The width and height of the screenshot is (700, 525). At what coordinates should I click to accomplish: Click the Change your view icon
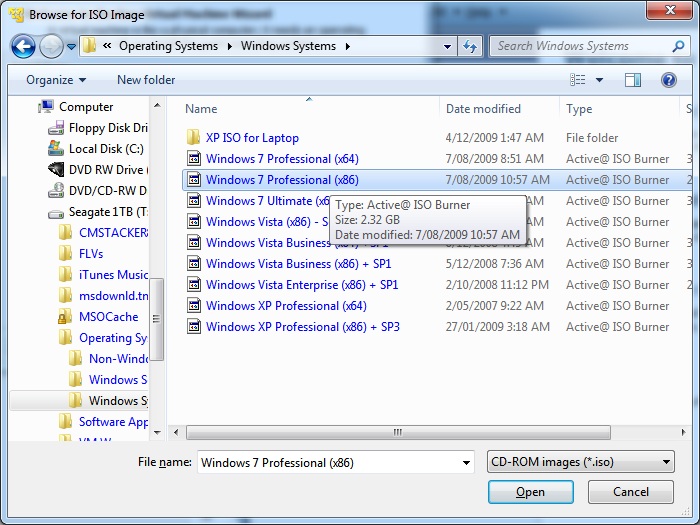[x=578, y=80]
